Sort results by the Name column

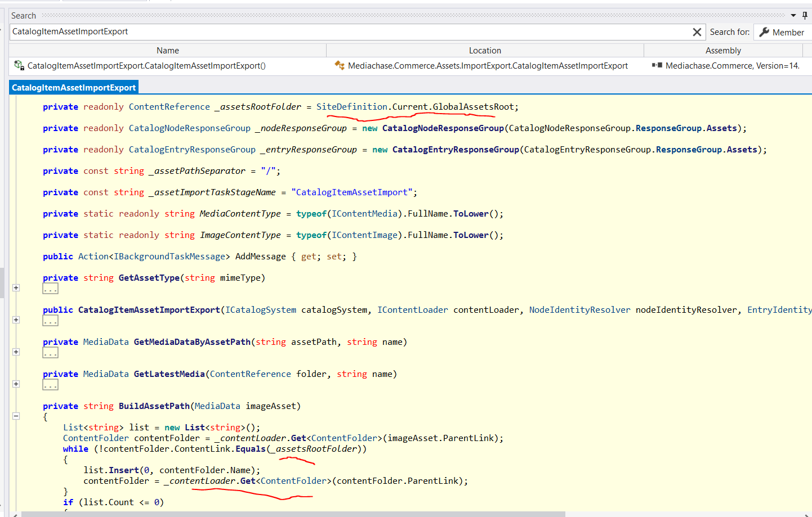(167, 50)
